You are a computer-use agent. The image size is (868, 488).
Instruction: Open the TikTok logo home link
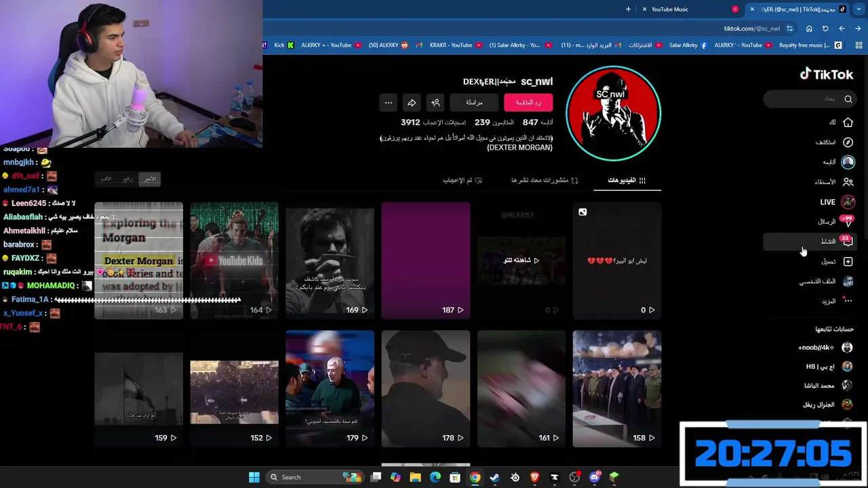coord(827,74)
